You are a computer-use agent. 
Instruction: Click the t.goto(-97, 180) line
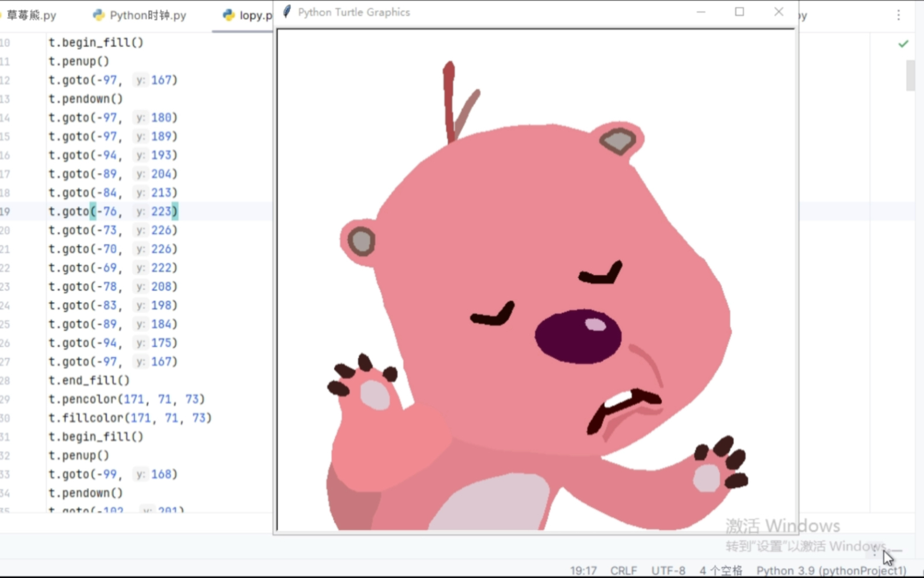click(113, 117)
